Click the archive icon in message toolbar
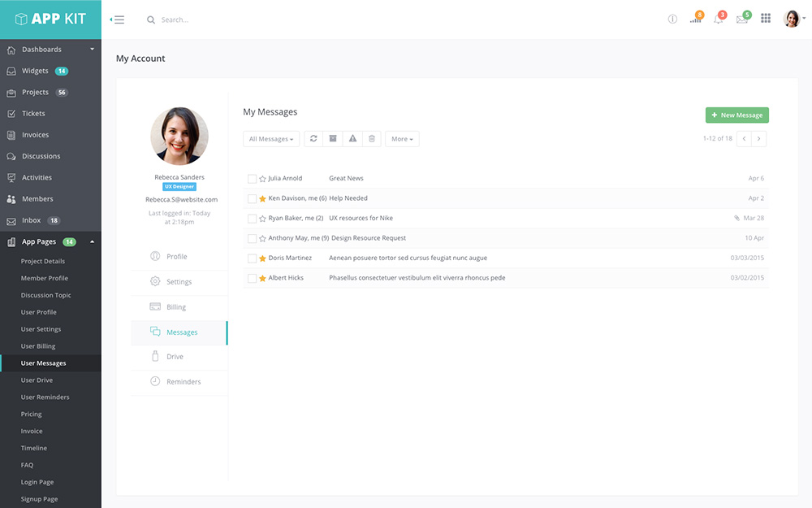 [333, 139]
